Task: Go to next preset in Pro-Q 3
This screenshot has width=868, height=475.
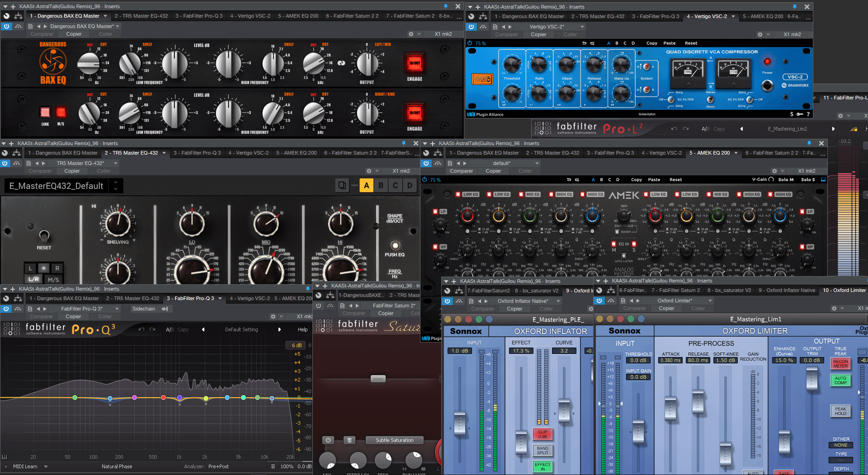Action: (279, 329)
